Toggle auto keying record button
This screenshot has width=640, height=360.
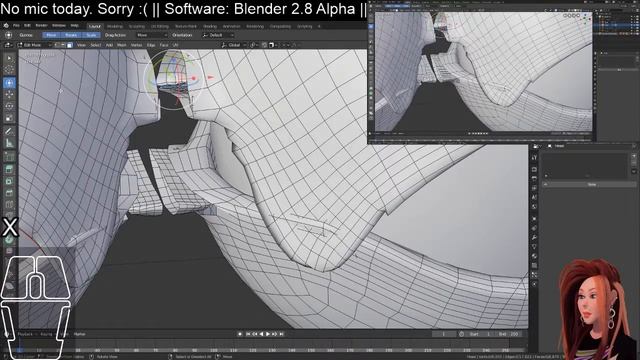[240, 334]
